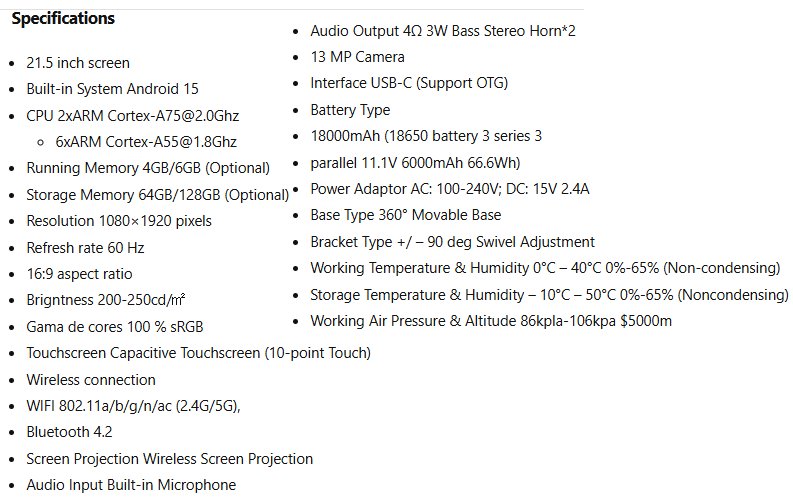
Task: Click the Storage Memory 64GB/128GB entry
Action: (157, 195)
